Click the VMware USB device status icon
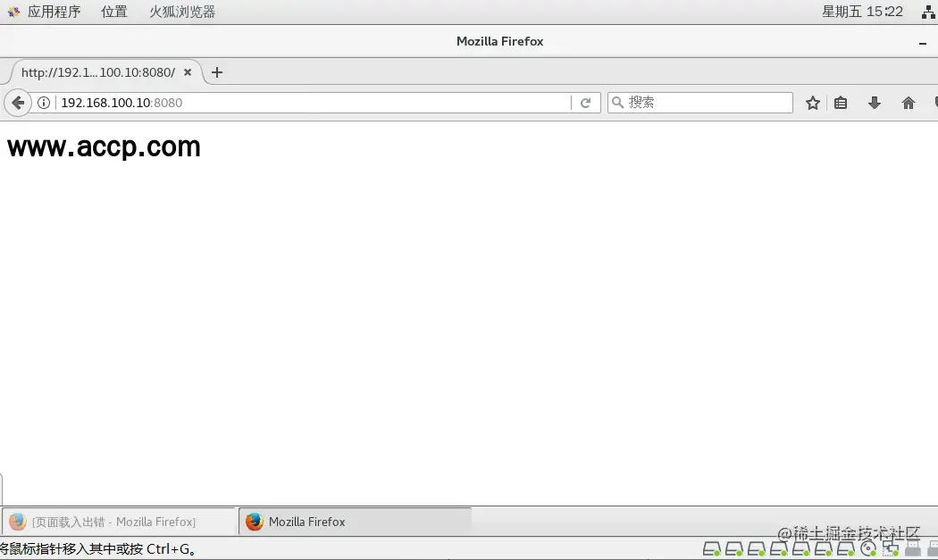938x560 pixels. coord(913,548)
